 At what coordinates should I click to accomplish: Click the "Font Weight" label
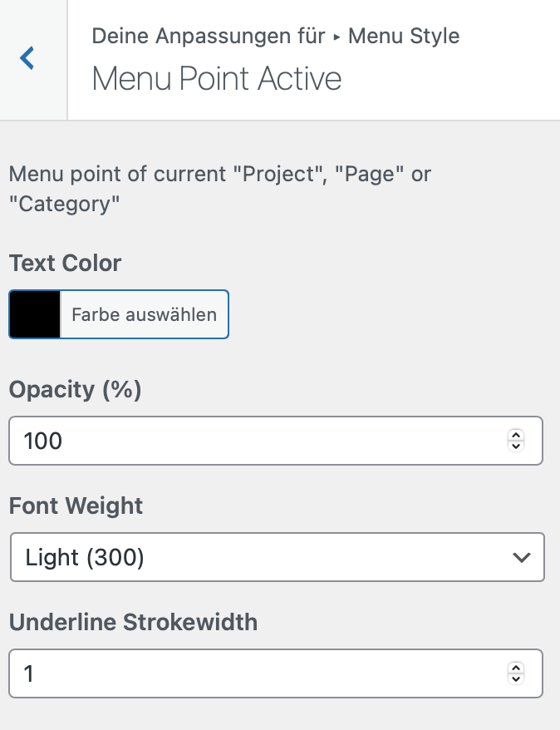pos(76,506)
